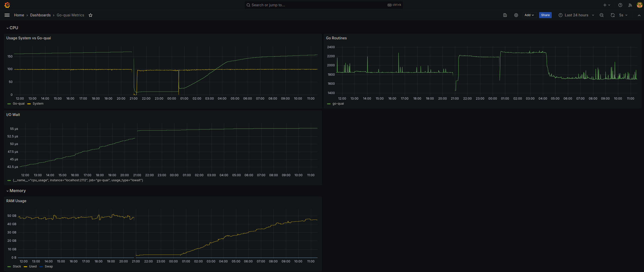Open the 5s refresh interval dropdown
The image size is (644, 272).
tap(623, 15)
